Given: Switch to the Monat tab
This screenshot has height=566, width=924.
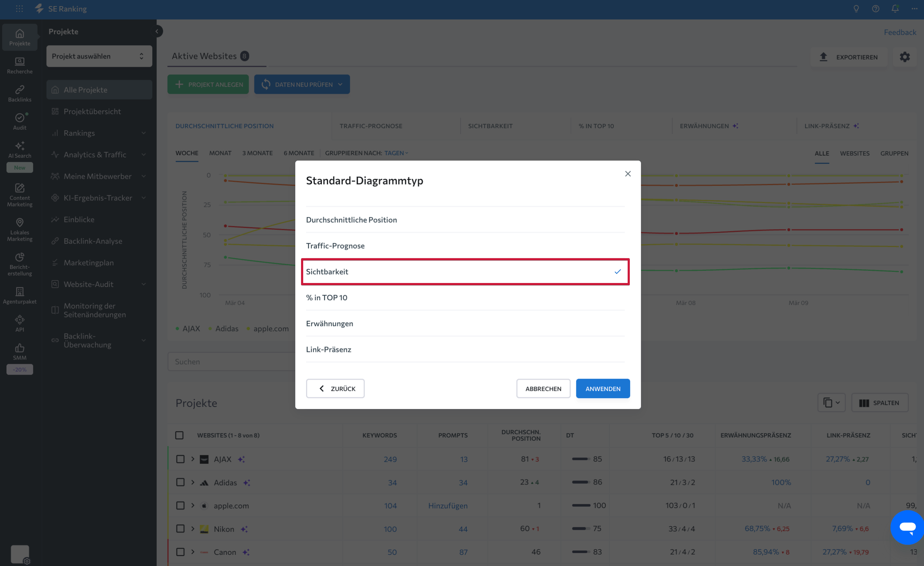Looking at the screenshot, I should tap(220, 153).
